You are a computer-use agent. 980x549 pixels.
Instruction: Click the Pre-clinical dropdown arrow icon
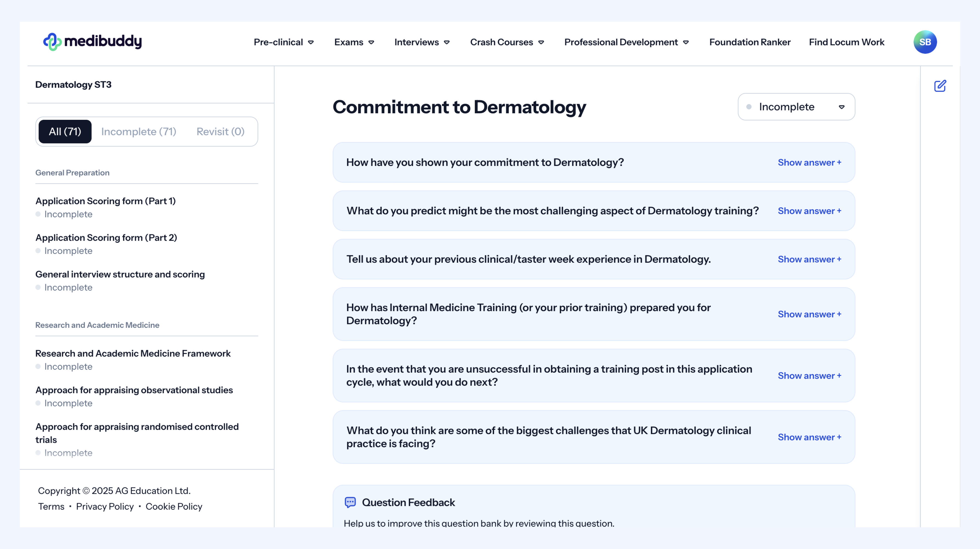click(311, 42)
